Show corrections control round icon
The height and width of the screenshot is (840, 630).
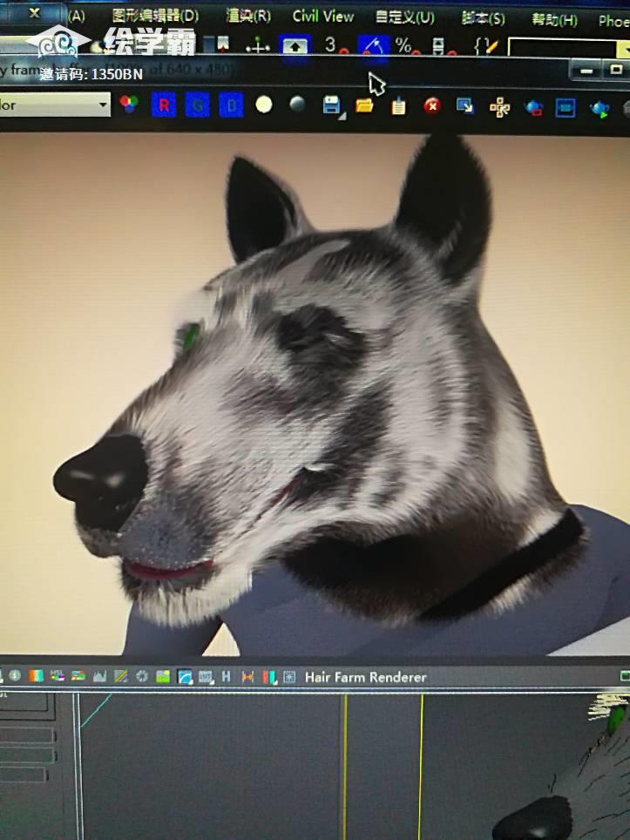pyautogui.click(x=15, y=675)
